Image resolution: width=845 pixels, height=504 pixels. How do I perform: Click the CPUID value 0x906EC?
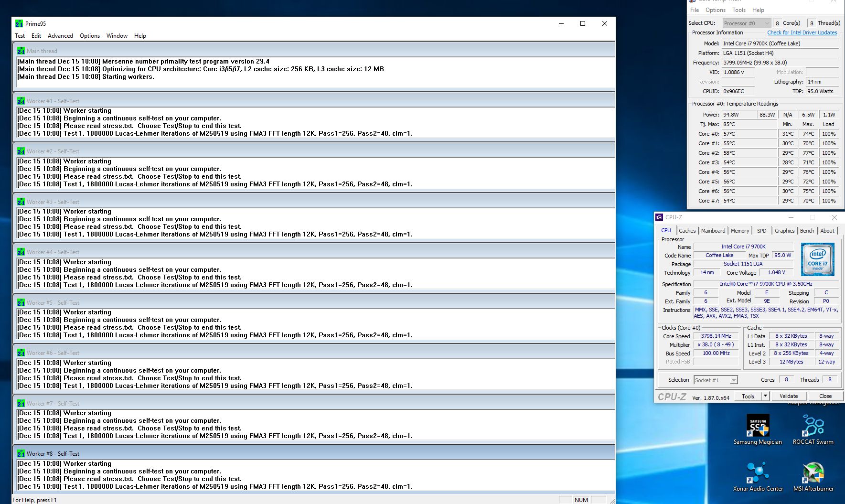coord(738,91)
